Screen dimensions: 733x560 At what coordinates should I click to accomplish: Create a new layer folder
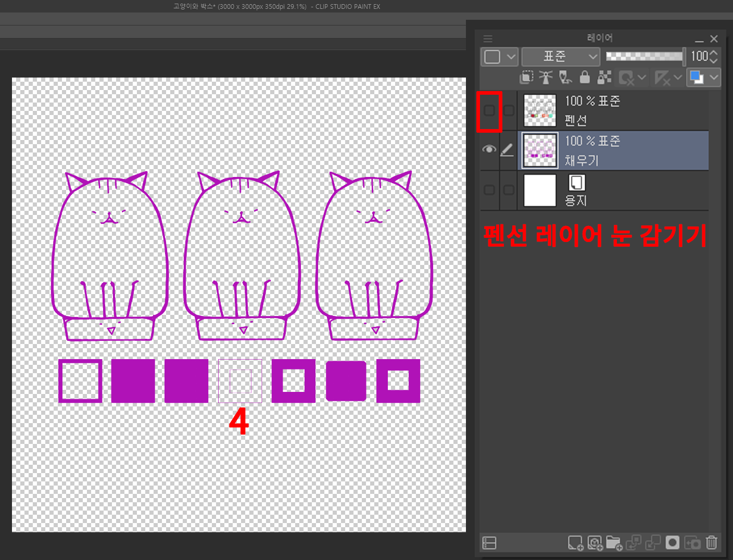[x=614, y=543]
